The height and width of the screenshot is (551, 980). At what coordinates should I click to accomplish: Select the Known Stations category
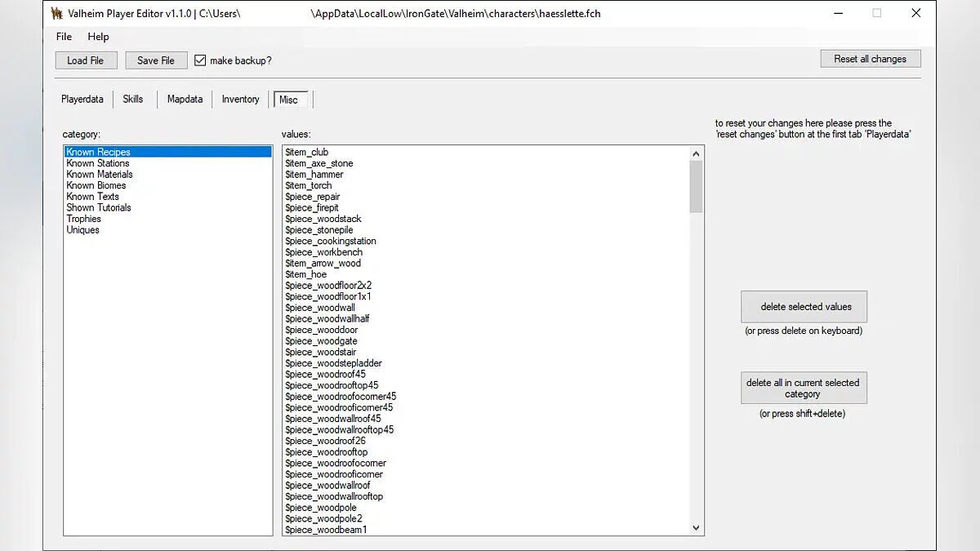tap(98, 163)
